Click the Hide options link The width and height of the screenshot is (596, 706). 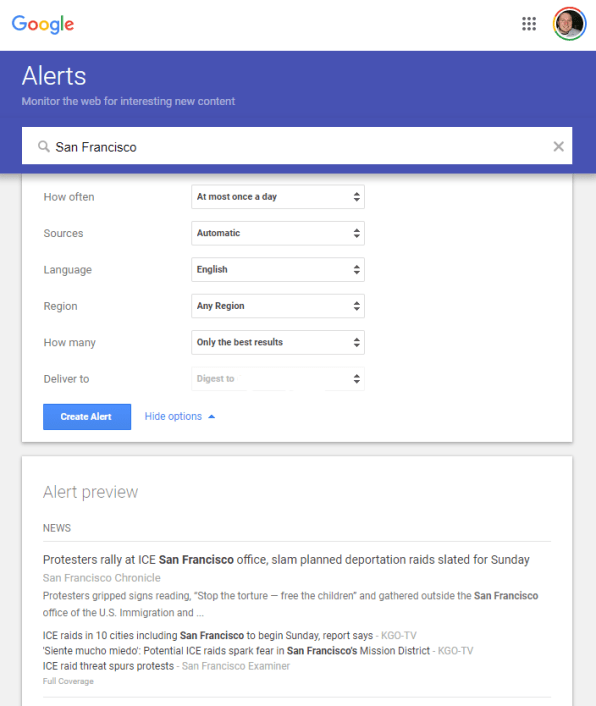tap(173, 416)
